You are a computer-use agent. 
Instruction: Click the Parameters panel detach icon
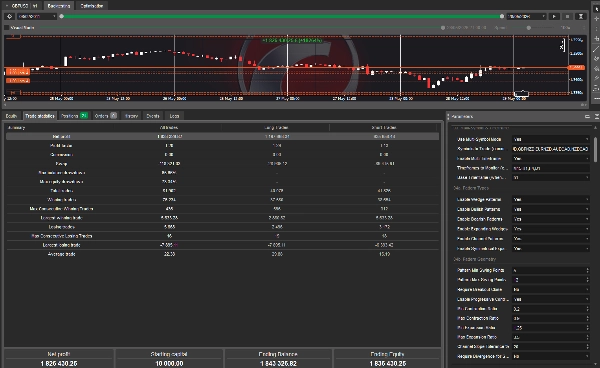pyautogui.click(x=587, y=116)
